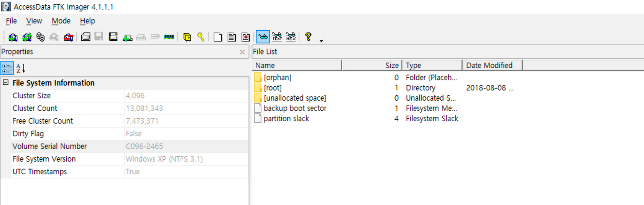Open the Image Mounting tool icon

(40, 37)
